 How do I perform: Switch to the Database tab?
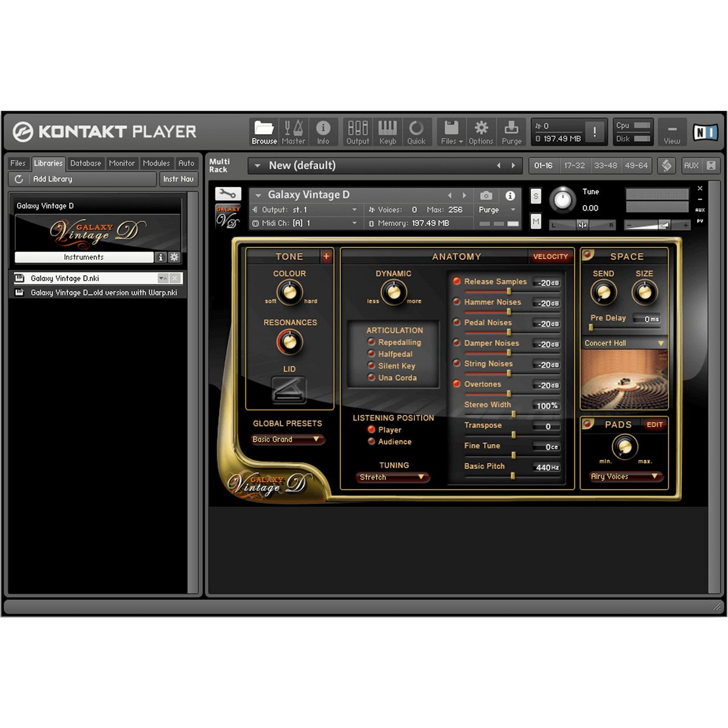86,163
